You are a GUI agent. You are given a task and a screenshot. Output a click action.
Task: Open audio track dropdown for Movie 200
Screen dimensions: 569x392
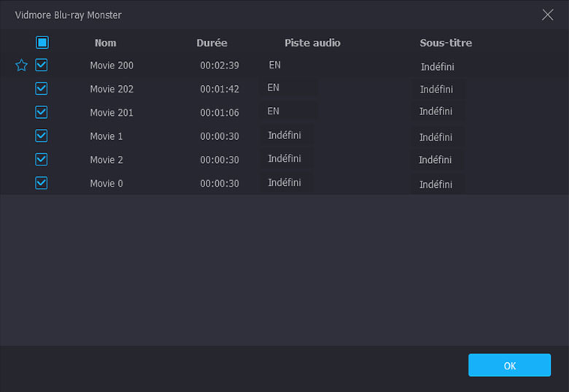pos(288,66)
